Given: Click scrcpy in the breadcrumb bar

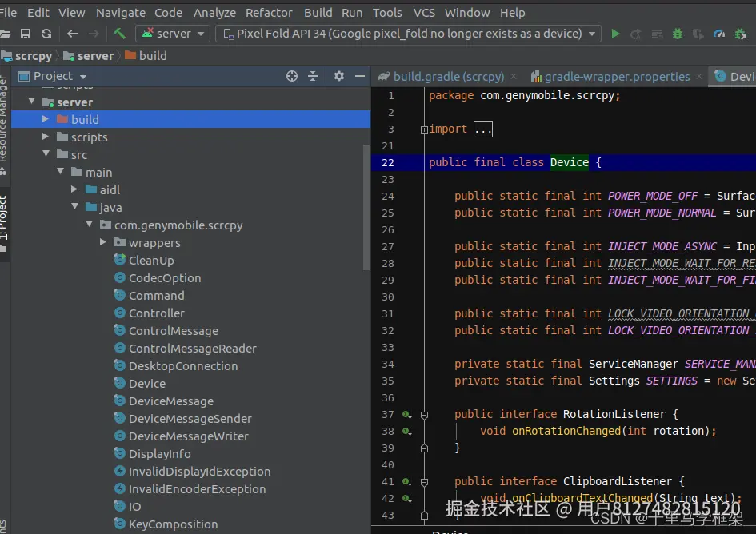Looking at the screenshot, I should pos(34,56).
